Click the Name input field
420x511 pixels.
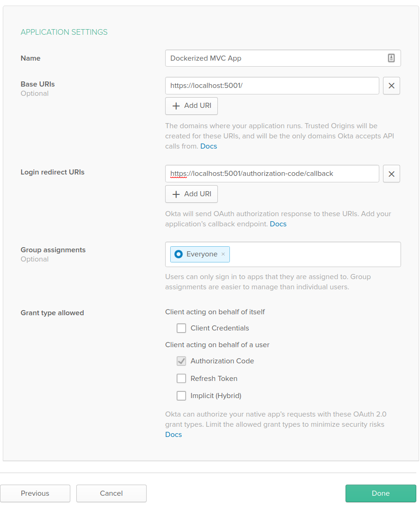tap(275, 58)
